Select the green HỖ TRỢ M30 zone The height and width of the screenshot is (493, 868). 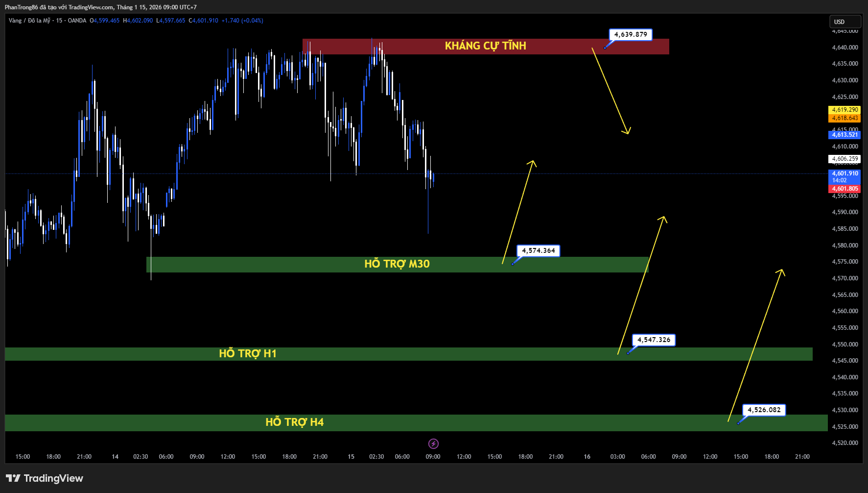pos(397,264)
